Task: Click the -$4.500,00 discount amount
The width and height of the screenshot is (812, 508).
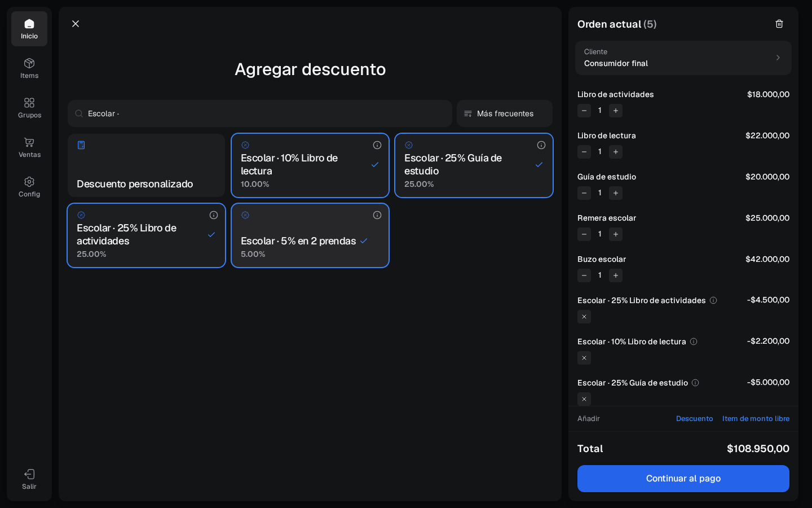Action: [768, 300]
